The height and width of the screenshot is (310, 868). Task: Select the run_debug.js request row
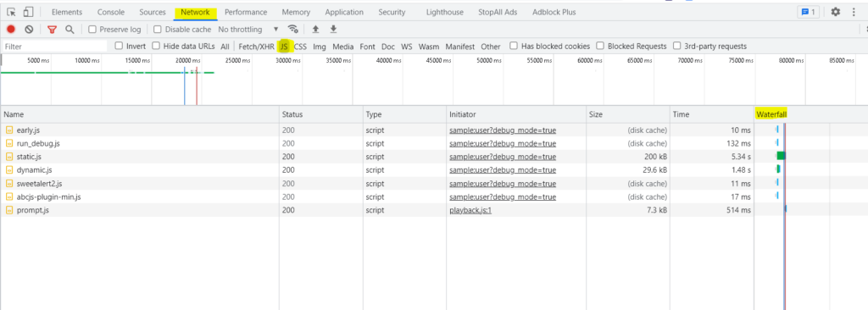(x=434, y=143)
